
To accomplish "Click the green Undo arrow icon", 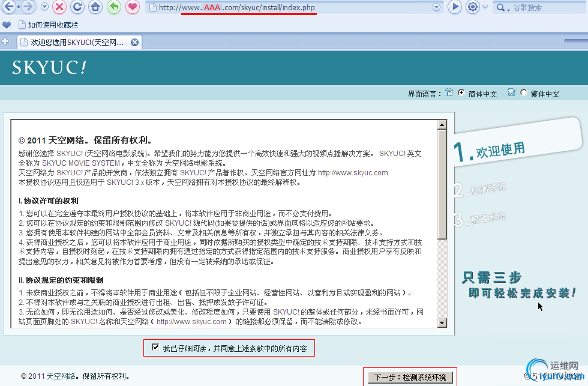I will point(114,7).
